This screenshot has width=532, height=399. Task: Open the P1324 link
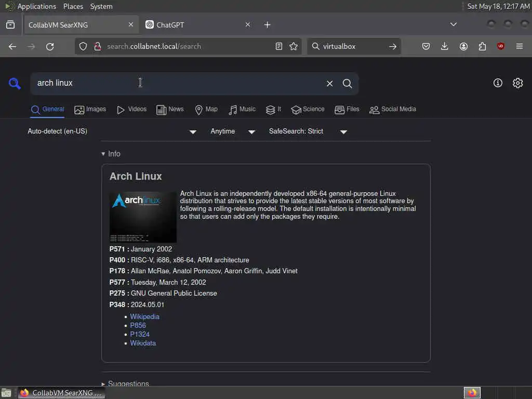[x=139, y=334]
